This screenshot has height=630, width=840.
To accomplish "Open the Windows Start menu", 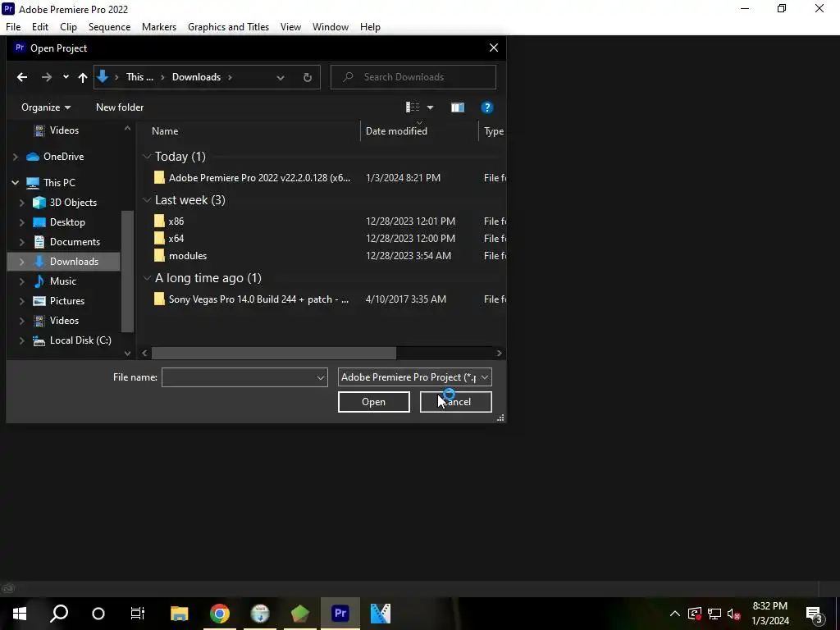I will coord(20,614).
